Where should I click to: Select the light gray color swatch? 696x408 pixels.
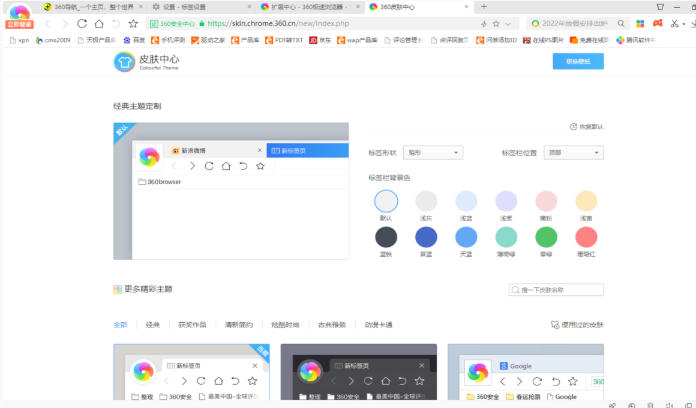[x=426, y=201]
